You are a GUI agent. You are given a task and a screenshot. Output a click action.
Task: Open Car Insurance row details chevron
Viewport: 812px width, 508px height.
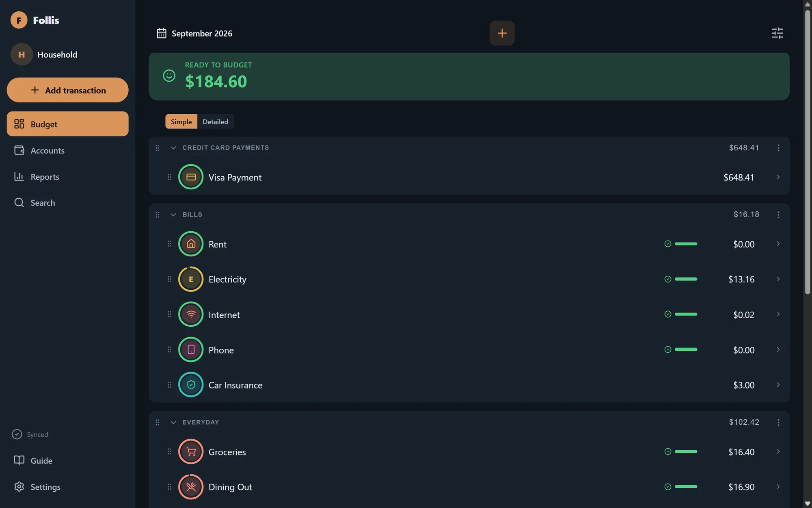coord(778,385)
